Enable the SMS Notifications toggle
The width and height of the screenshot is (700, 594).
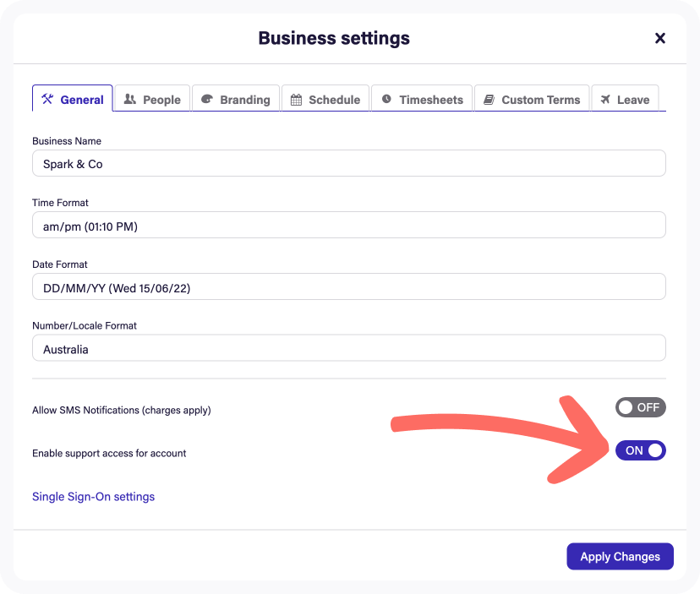pos(641,407)
